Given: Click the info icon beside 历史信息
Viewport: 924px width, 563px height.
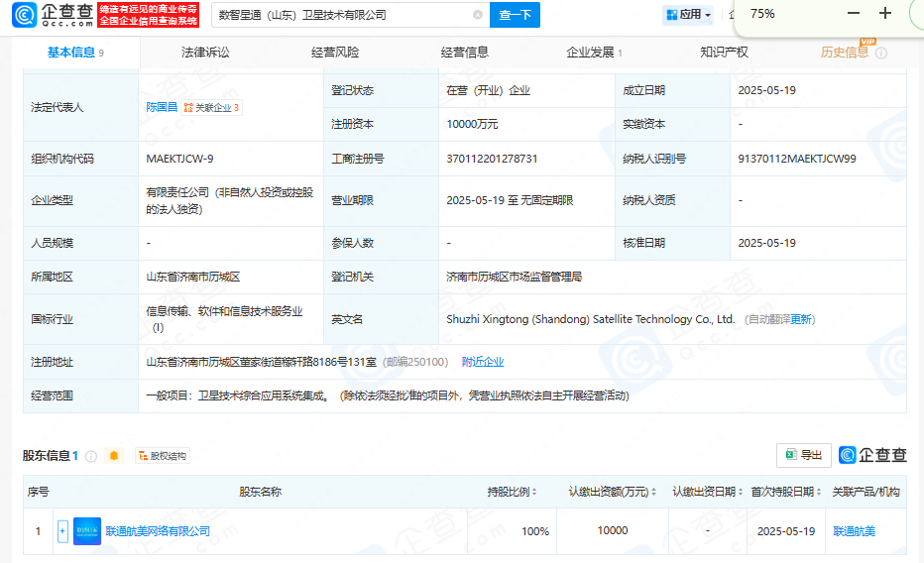Looking at the screenshot, I should (x=881, y=53).
